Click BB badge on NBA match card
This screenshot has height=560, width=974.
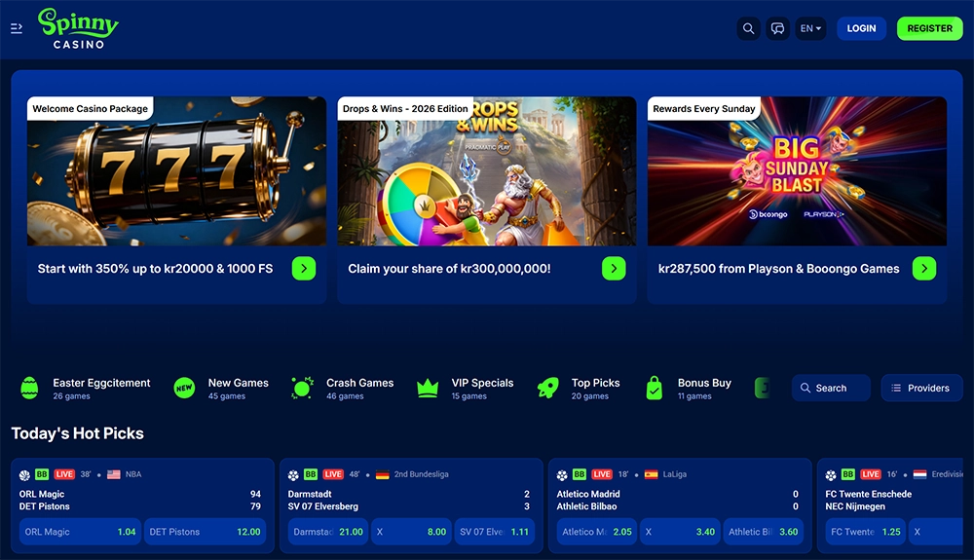42,474
